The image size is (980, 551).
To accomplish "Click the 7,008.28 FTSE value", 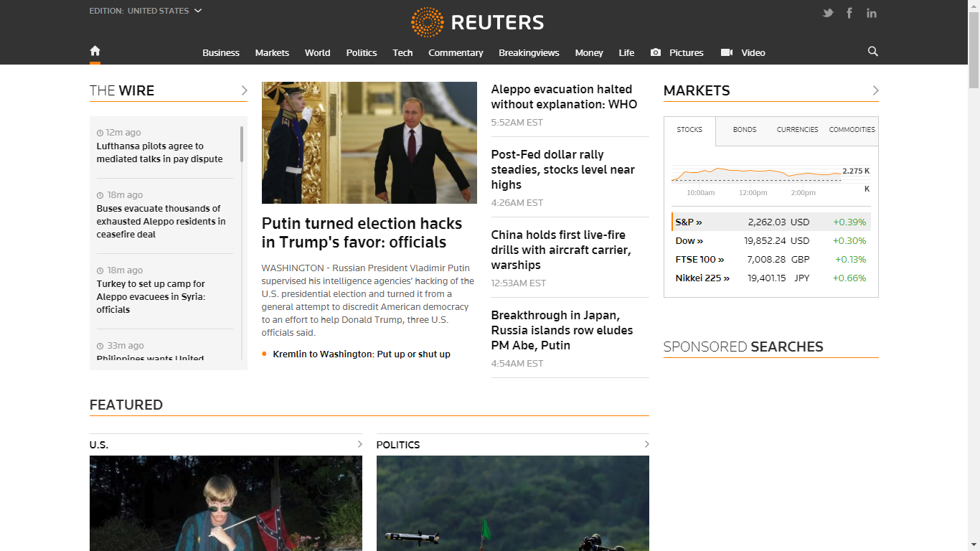I will 766,260.
